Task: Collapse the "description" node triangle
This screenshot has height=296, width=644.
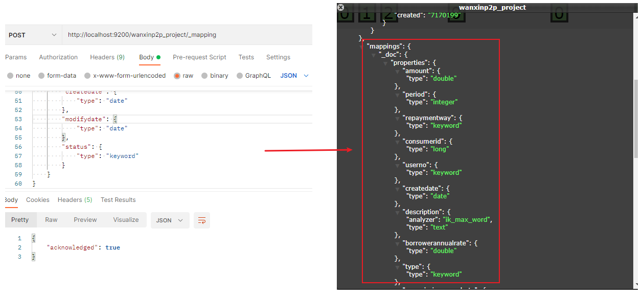Action: pyautogui.click(x=398, y=212)
